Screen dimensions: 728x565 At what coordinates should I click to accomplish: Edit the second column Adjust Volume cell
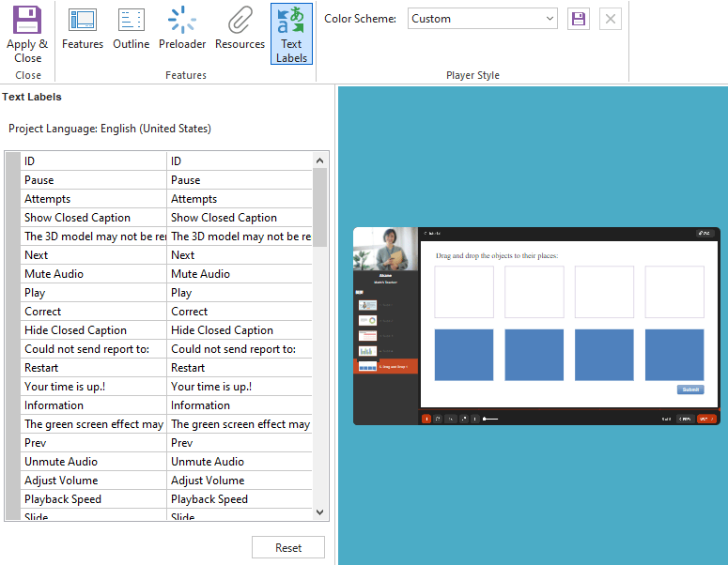240,481
